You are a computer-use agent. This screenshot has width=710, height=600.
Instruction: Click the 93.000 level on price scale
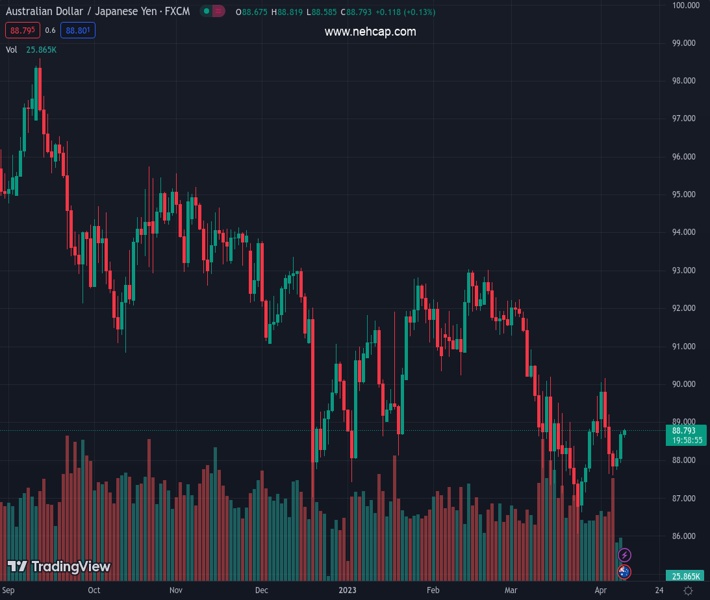[x=685, y=271]
